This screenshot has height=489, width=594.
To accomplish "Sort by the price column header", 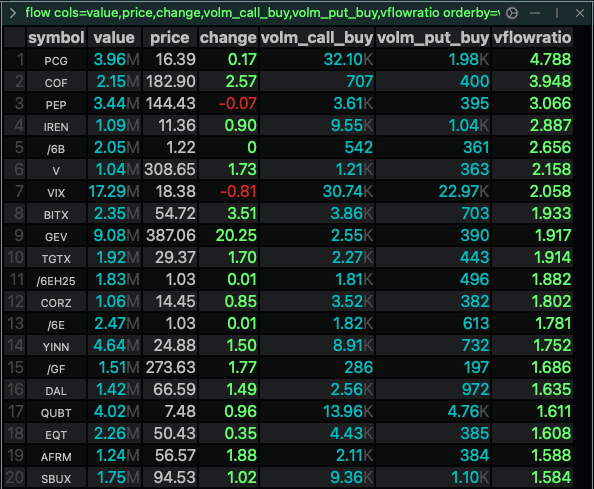I will 170,37.
